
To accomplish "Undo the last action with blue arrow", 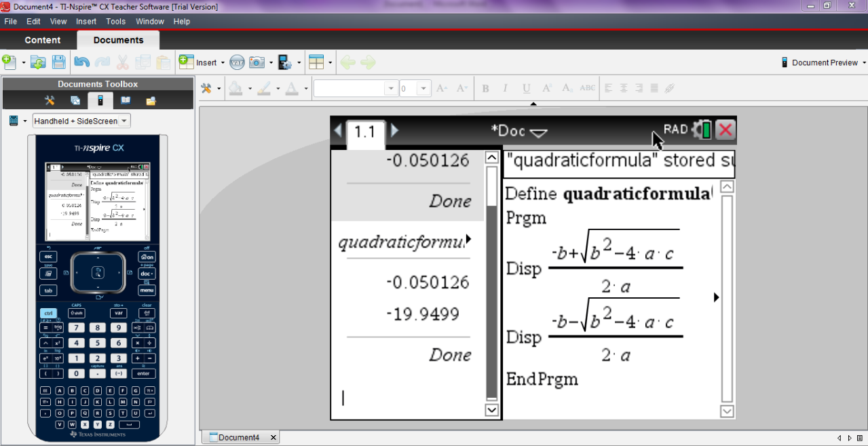I will 82,62.
